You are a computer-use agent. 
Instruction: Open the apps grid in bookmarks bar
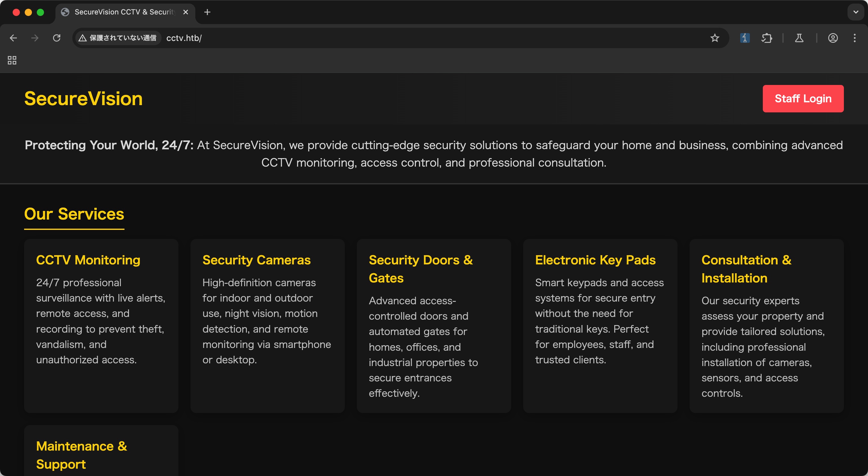pos(12,60)
